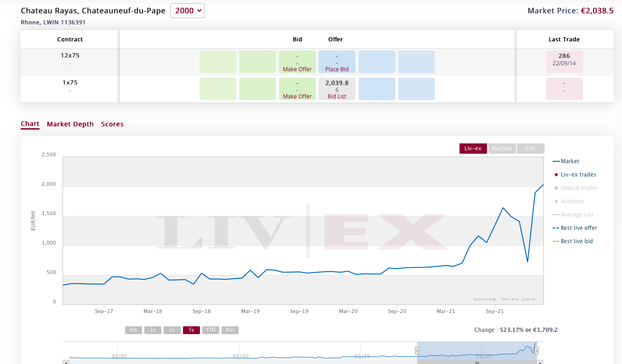Toggle the Market legend series

[566, 161]
